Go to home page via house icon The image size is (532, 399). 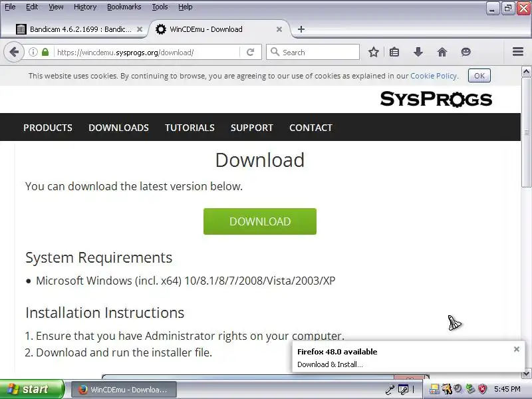442,53
